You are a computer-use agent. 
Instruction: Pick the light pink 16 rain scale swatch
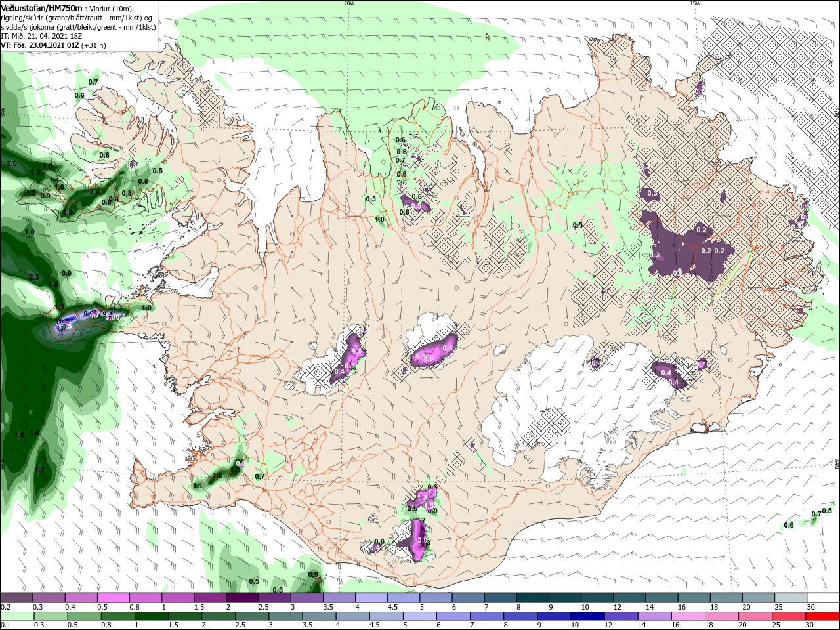click(x=688, y=616)
